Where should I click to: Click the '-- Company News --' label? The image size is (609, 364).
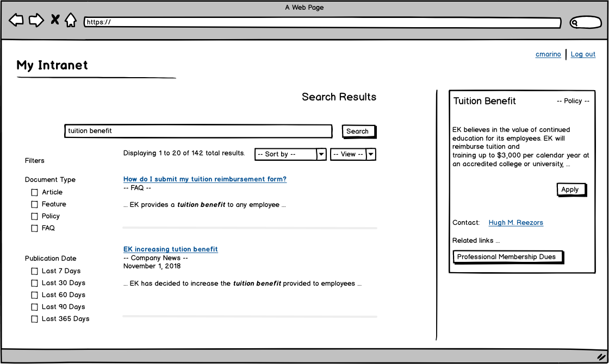click(x=156, y=258)
